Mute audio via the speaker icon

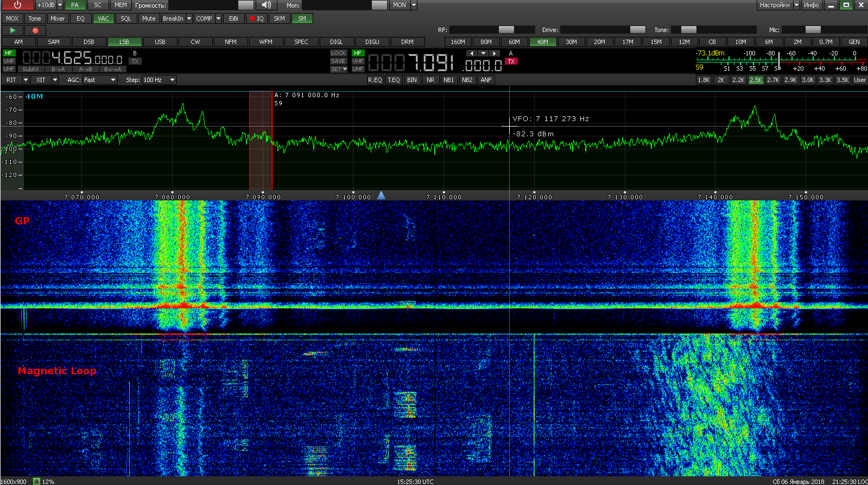[266, 5]
